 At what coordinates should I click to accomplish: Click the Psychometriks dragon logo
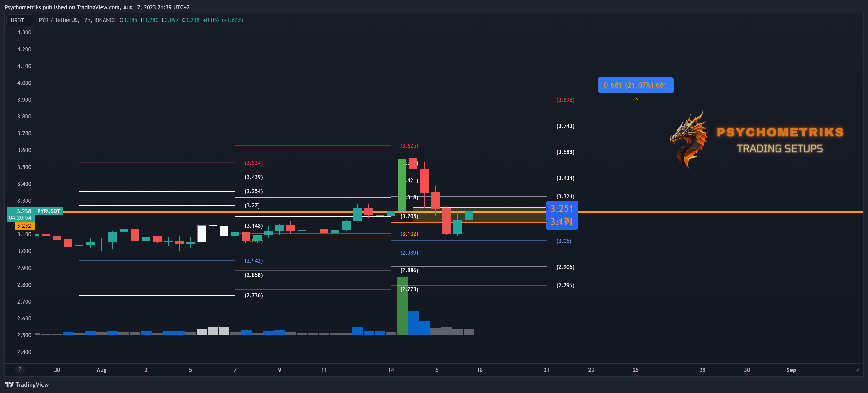[x=689, y=139]
